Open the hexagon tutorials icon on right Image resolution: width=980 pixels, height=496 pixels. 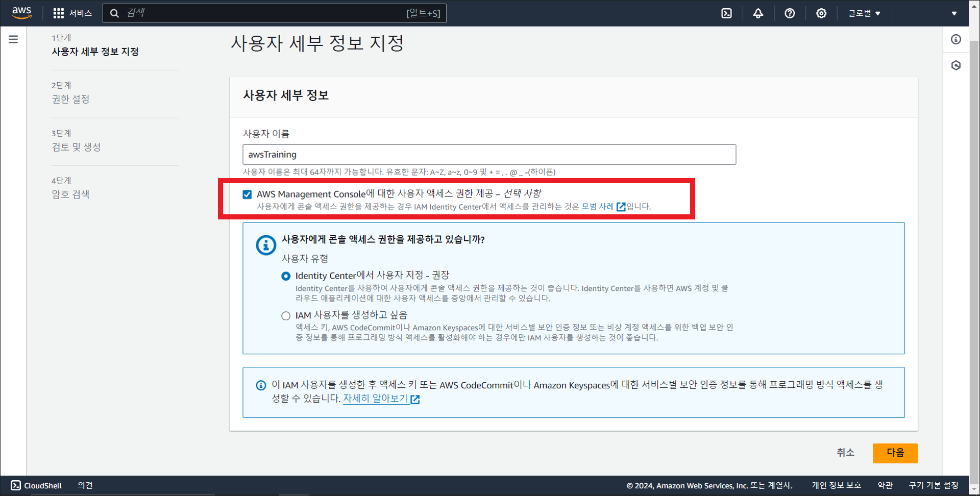coord(956,65)
